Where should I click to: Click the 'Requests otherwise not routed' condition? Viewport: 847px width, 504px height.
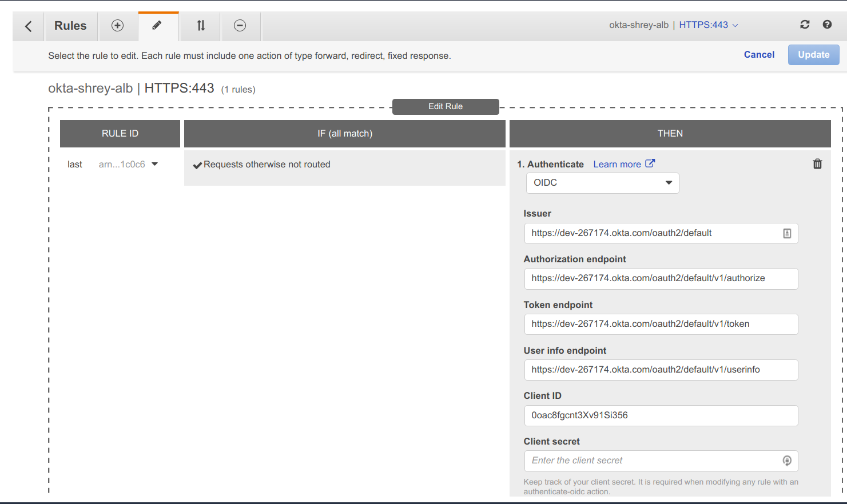[267, 165]
